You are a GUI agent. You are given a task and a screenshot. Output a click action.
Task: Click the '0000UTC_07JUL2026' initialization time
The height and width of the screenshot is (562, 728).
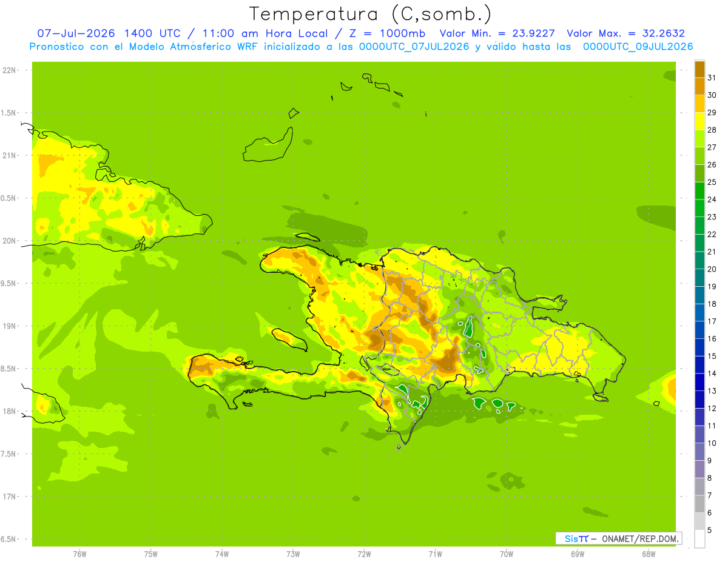click(414, 47)
